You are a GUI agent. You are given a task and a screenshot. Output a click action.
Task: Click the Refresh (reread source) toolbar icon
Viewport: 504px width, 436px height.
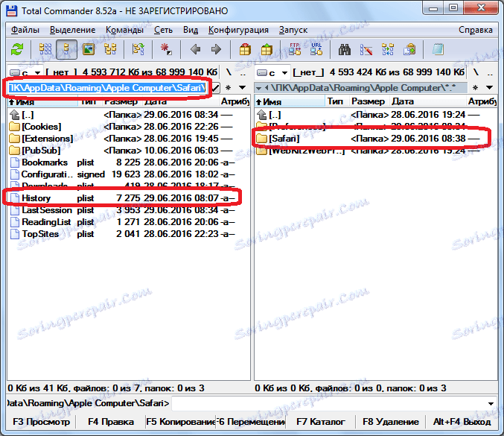[x=17, y=49]
